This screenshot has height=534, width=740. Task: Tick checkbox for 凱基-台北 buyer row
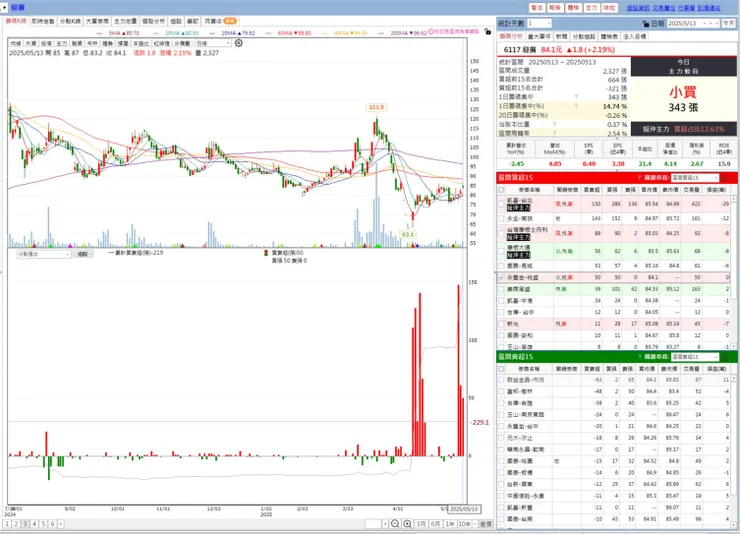point(501,204)
